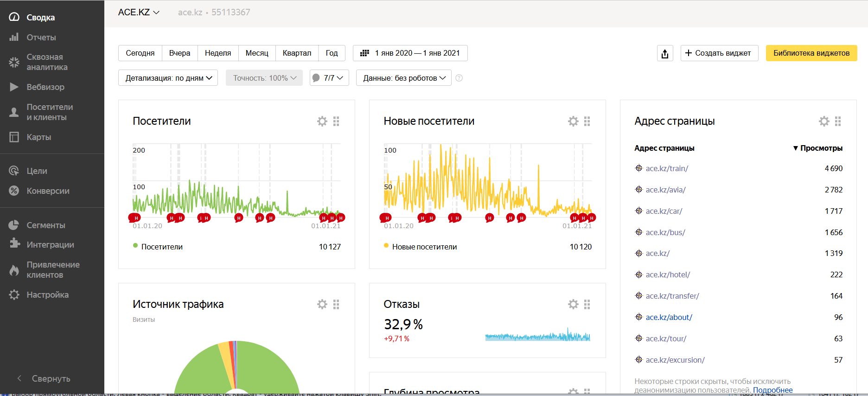Click the Вебвизор play icon
868x396 pixels.
click(x=14, y=87)
